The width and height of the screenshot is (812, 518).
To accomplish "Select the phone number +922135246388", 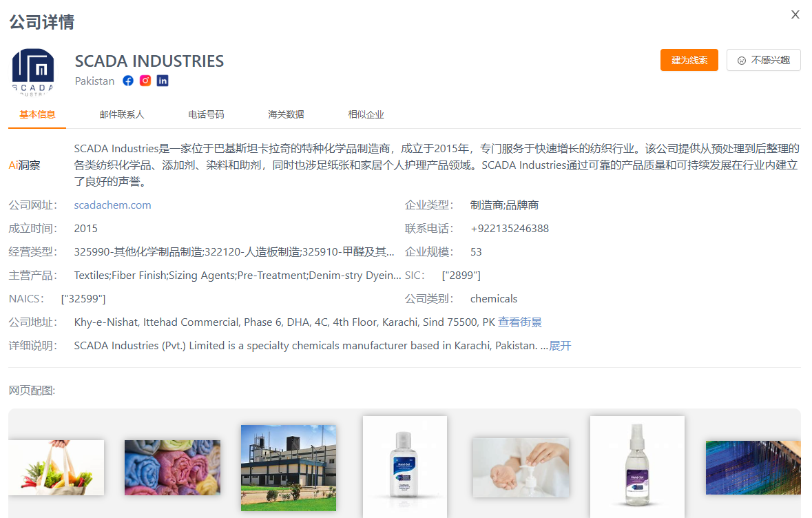I will coord(510,229).
